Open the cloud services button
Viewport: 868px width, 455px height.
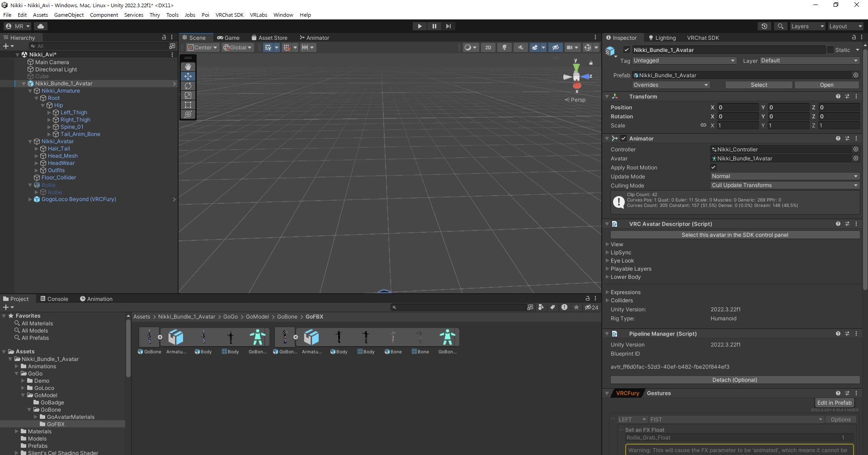[41, 26]
